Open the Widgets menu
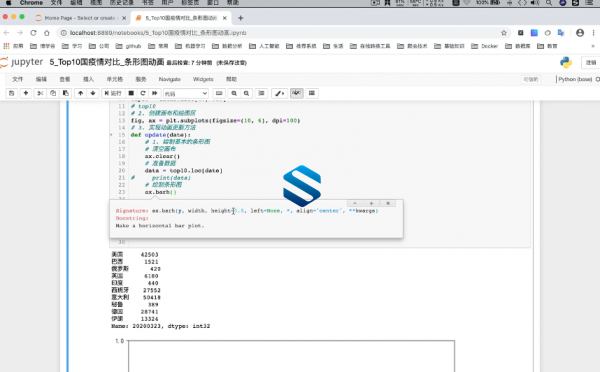This screenshot has width=600, height=372. click(x=203, y=79)
